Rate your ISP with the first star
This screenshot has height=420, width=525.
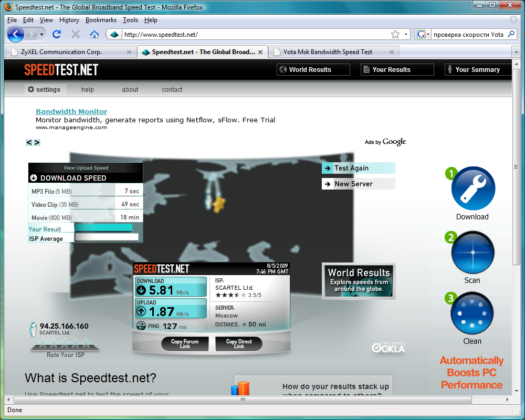pyautogui.click(x=43, y=343)
